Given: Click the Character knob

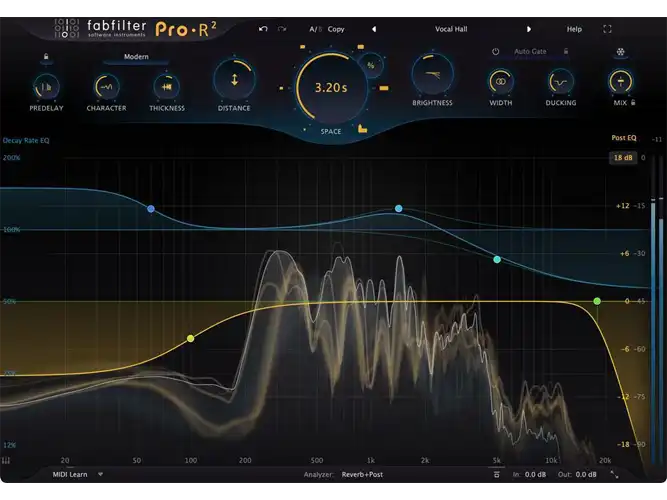Looking at the screenshot, I should click(106, 87).
